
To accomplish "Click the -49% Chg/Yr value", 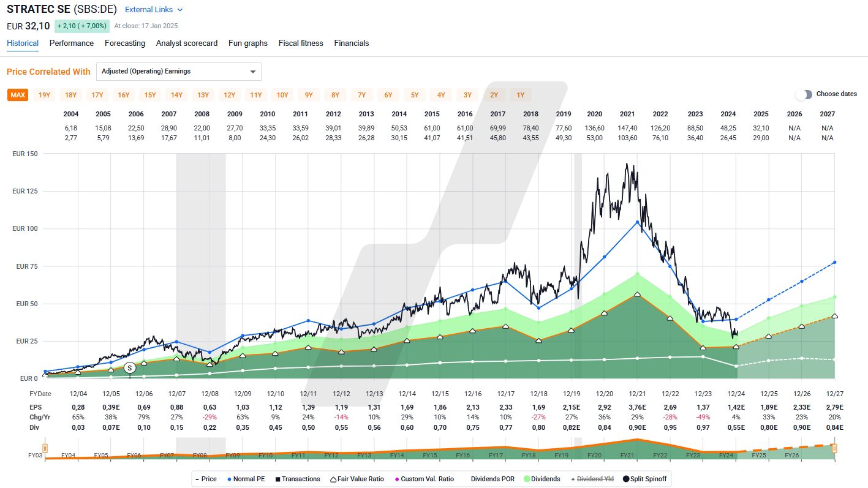I will (704, 417).
